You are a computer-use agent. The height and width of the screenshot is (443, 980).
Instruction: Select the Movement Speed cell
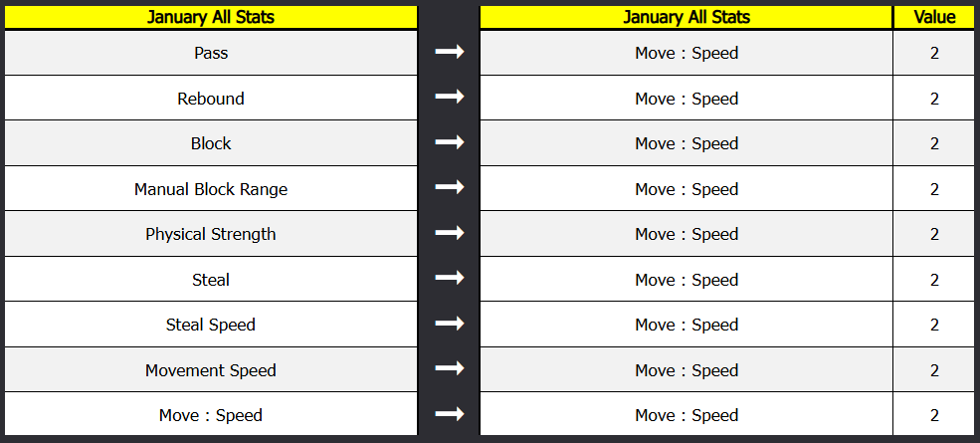click(x=211, y=370)
